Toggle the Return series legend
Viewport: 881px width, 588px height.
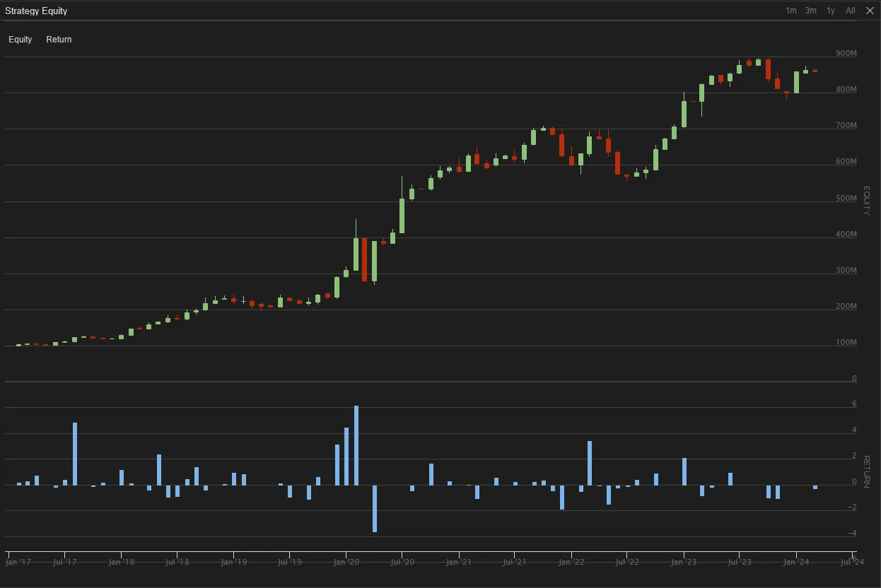pos(59,40)
